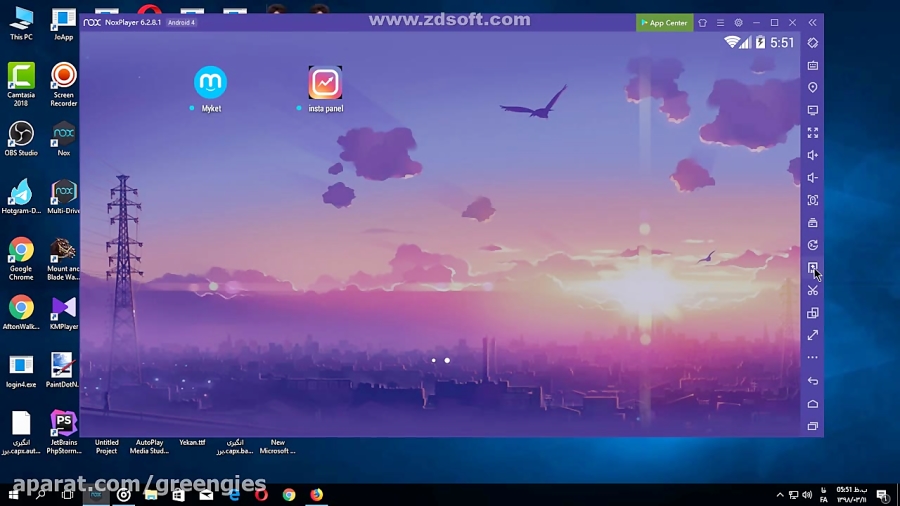Select the PaintDotN desktop icon
900x506 pixels.
[x=62, y=371]
